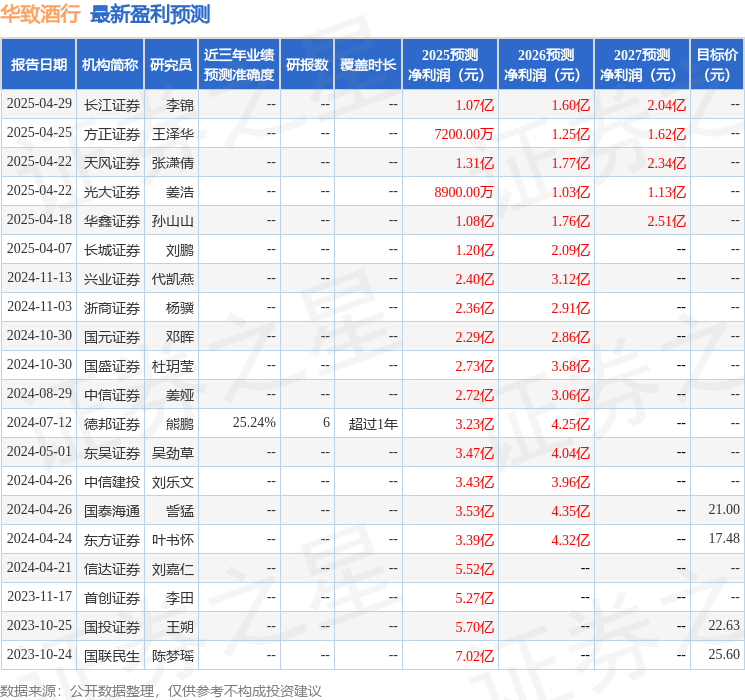745x700 pixels.
Task: Select the 国泰海通 institution cell
Action: (112, 511)
